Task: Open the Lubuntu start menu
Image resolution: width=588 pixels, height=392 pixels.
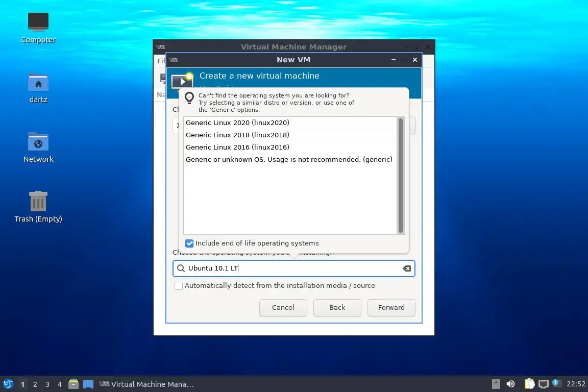Action: pos(8,384)
